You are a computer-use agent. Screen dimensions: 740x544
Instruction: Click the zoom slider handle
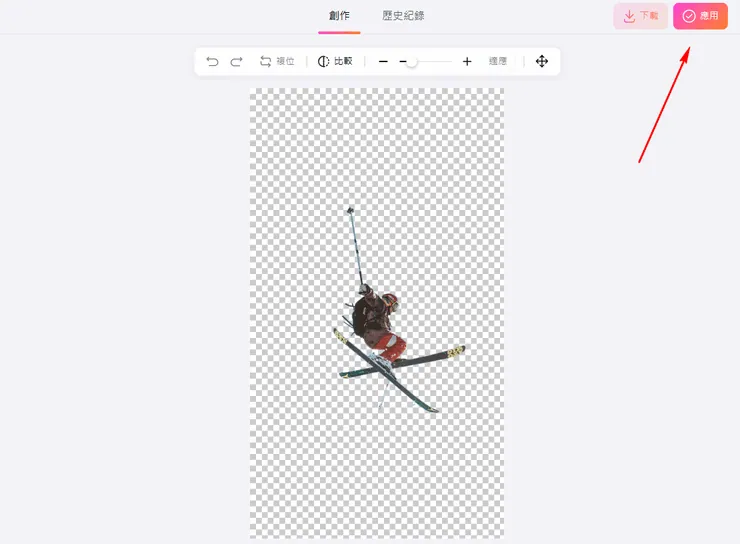tap(410, 62)
